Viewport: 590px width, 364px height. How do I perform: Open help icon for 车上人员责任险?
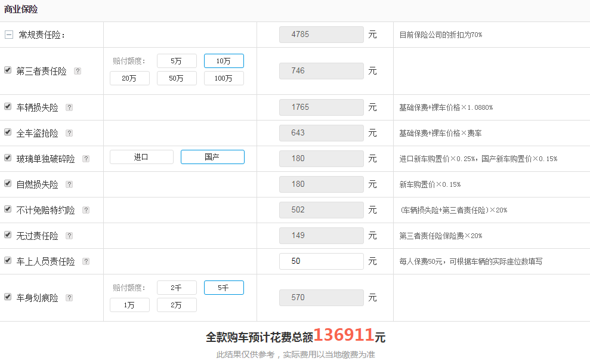[86, 261]
